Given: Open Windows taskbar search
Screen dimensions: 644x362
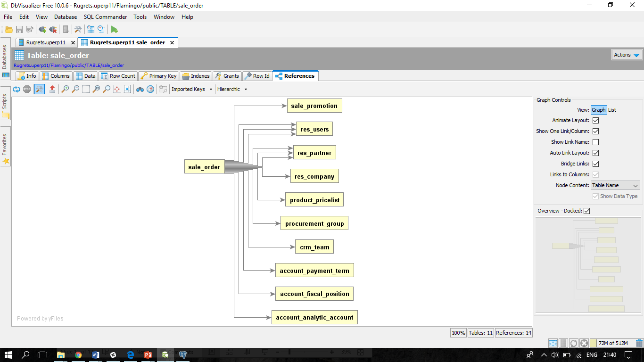Looking at the screenshot, I should click(26, 355).
